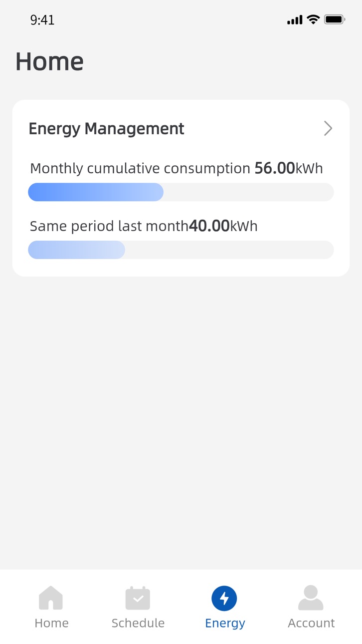This screenshot has width=362, height=644.
Task: Expand Energy Management with the chevron arrow
Action: pos(328,128)
